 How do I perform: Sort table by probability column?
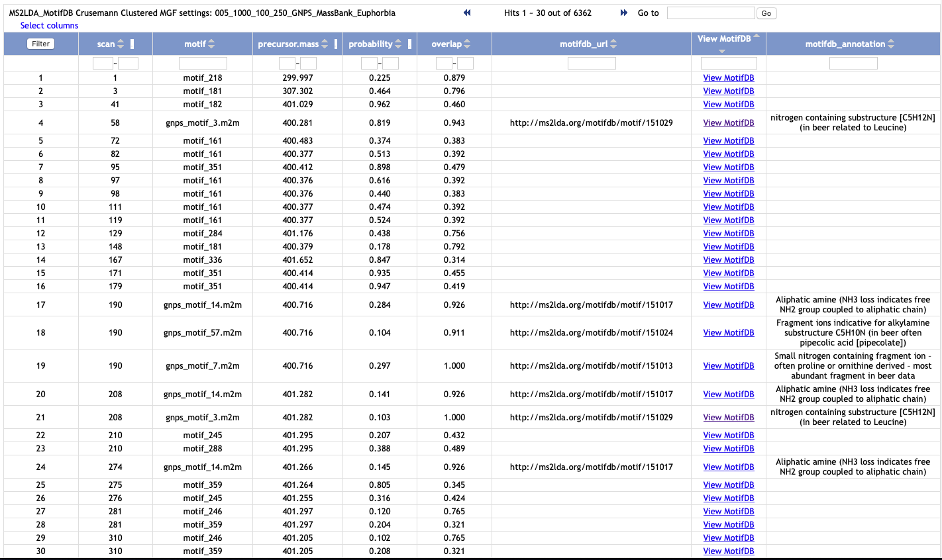click(398, 44)
